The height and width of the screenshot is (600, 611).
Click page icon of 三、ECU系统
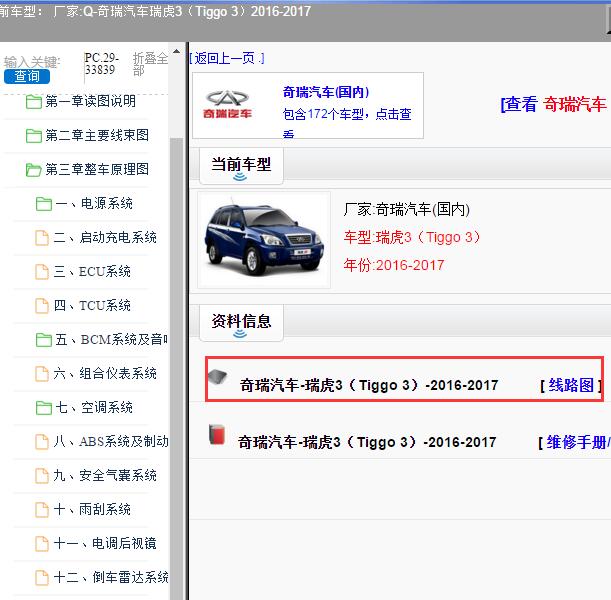coord(42,272)
